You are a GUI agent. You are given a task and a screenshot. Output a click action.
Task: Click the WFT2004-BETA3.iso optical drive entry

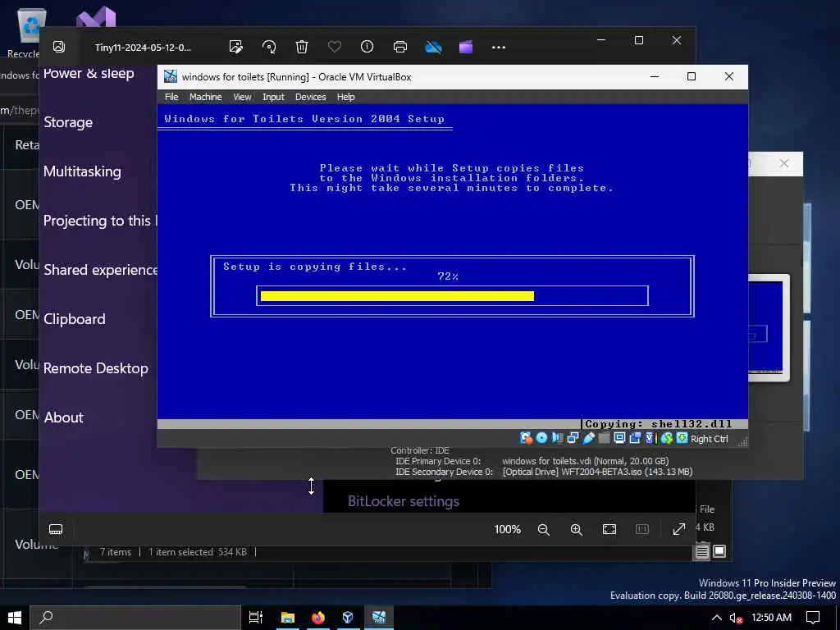[597, 472]
